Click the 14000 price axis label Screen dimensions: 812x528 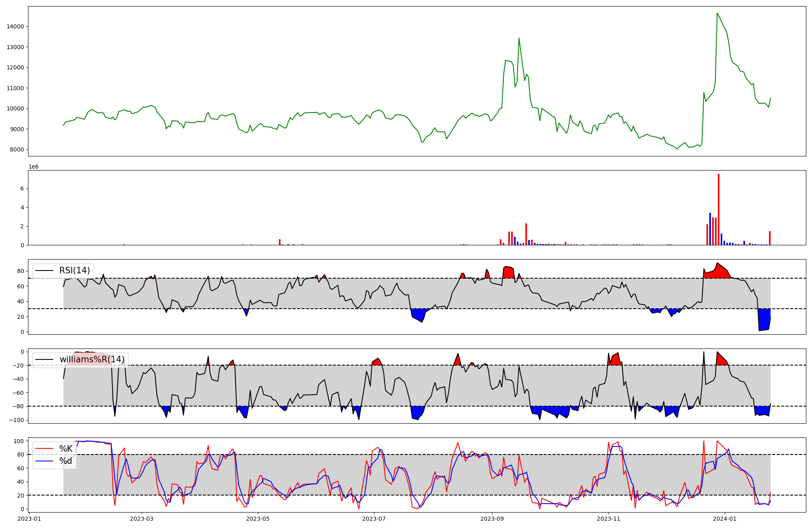15,27
